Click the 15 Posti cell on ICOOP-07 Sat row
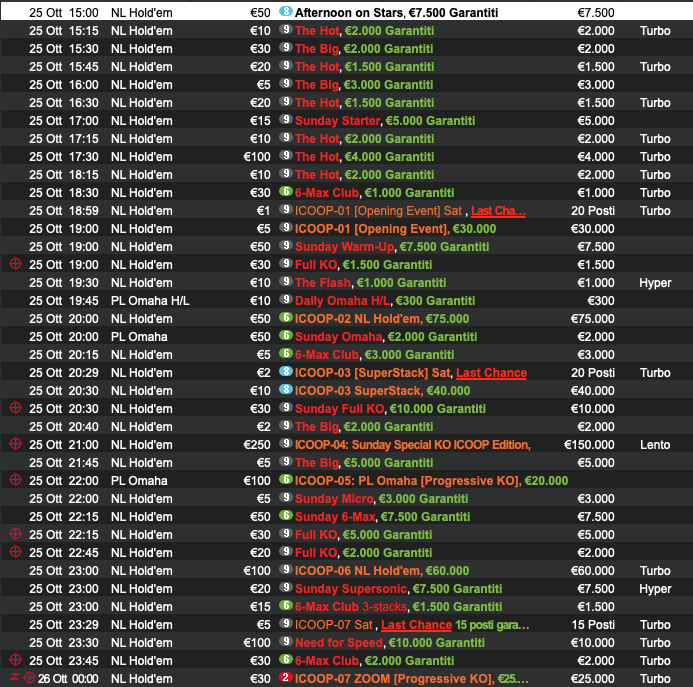The height and width of the screenshot is (687, 693). [593, 625]
